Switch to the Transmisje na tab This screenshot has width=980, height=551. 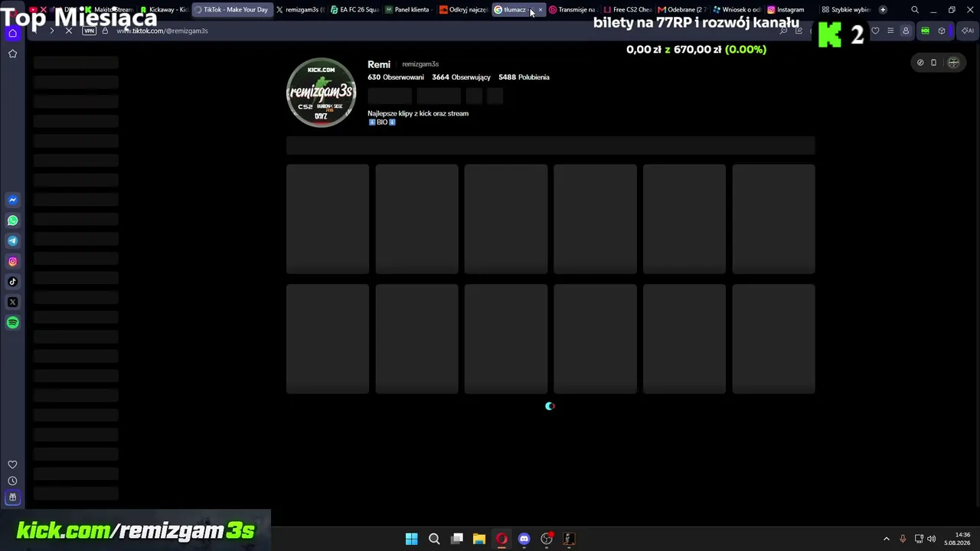tap(573, 10)
